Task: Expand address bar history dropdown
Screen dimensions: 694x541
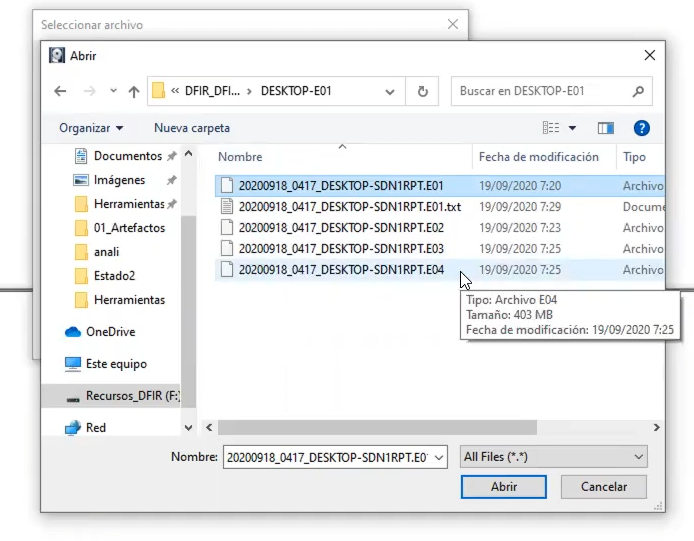Action: (x=389, y=92)
